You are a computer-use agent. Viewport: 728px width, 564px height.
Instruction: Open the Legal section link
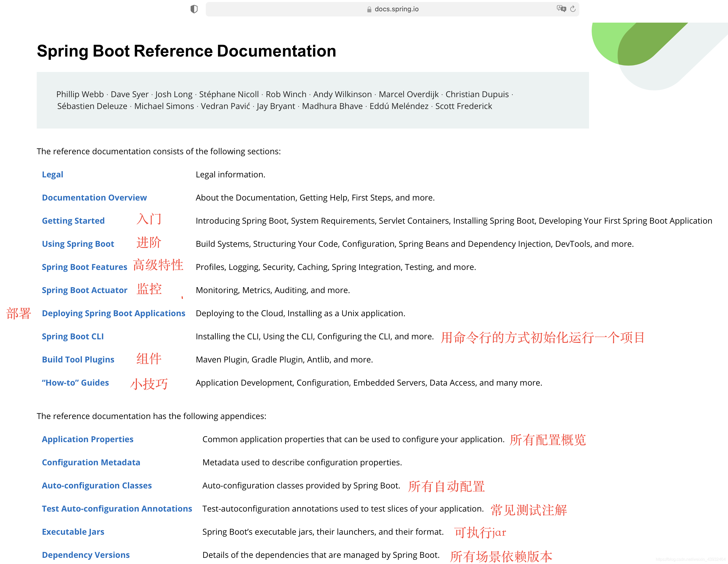coord(52,174)
